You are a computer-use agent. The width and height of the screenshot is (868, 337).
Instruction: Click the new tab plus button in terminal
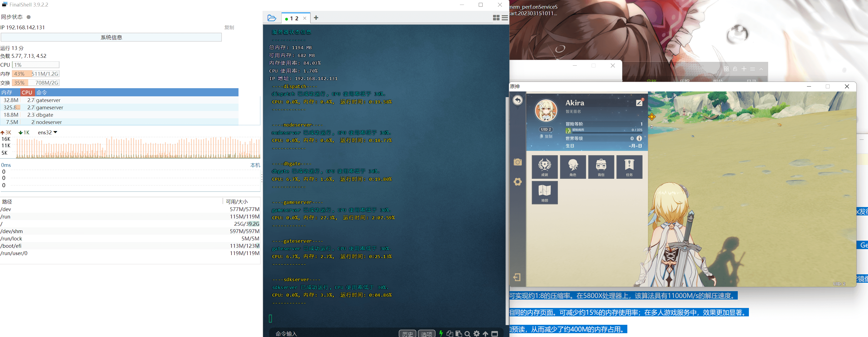point(315,18)
